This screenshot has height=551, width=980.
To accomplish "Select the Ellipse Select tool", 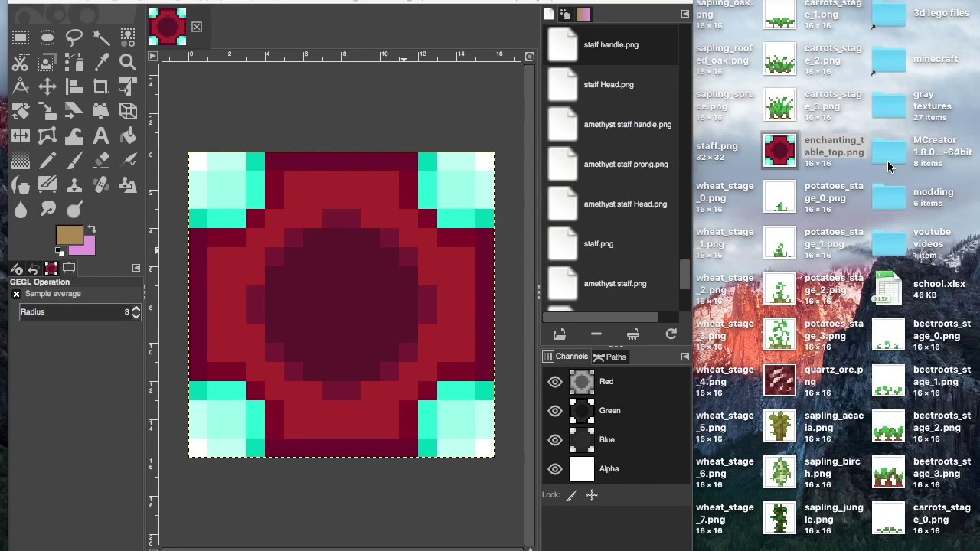I will tap(47, 37).
